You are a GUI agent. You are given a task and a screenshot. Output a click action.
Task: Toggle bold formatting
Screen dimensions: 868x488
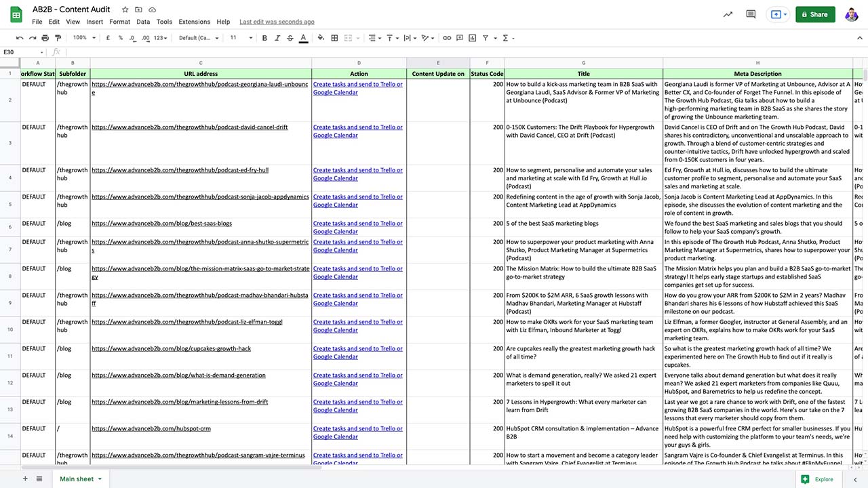pyautogui.click(x=264, y=38)
